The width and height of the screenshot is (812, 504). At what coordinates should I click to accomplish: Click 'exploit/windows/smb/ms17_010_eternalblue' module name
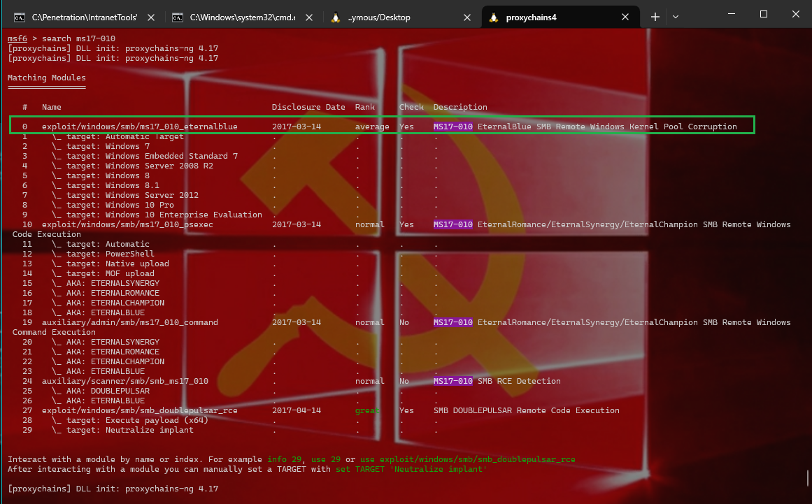pos(140,127)
